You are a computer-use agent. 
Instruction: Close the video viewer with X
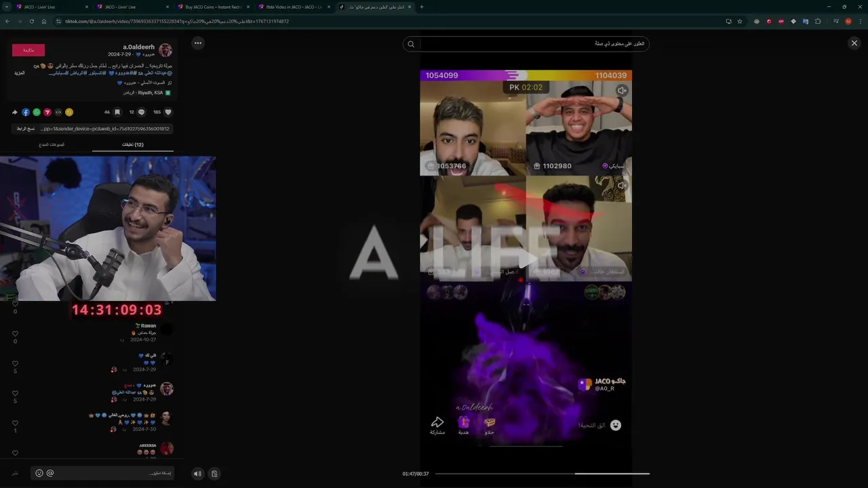tap(854, 43)
